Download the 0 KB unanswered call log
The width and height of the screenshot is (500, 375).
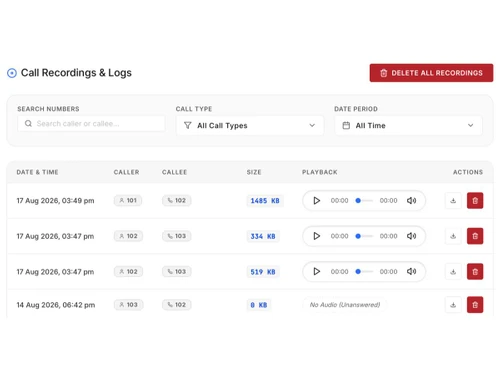(453, 305)
